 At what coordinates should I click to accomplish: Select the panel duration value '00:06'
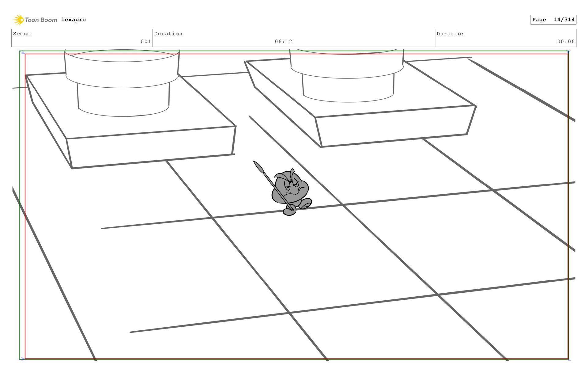coord(566,41)
